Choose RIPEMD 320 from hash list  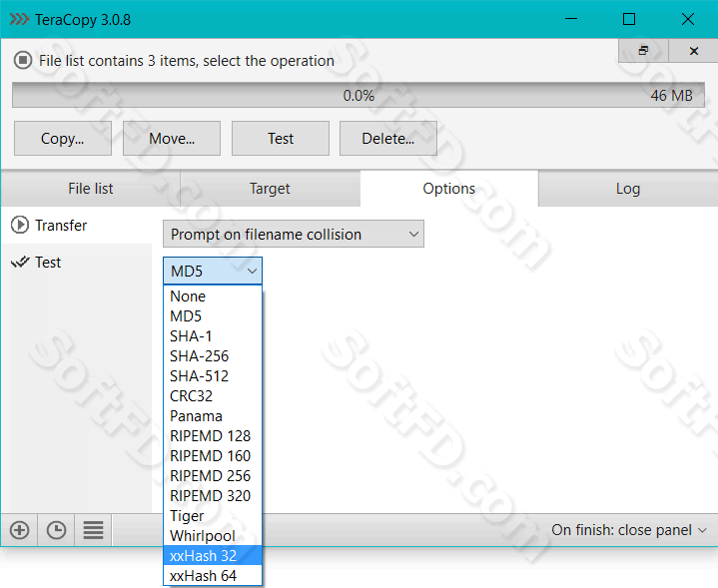tap(213, 495)
